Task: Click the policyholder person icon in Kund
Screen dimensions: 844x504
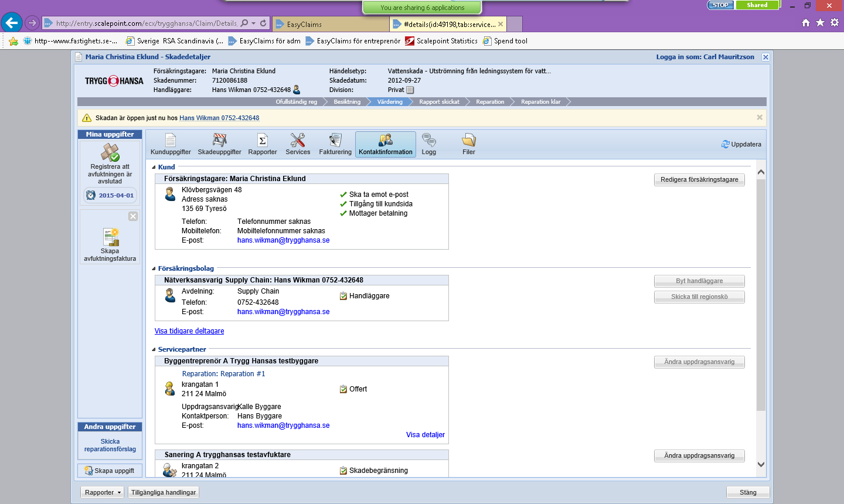Action: coord(170,194)
